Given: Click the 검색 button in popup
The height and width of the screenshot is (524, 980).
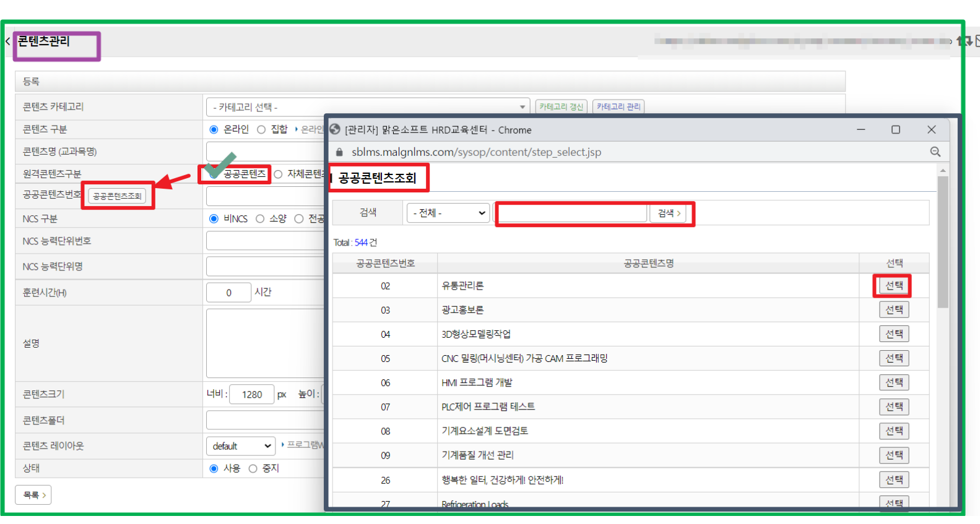Looking at the screenshot, I should click(x=669, y=213).
